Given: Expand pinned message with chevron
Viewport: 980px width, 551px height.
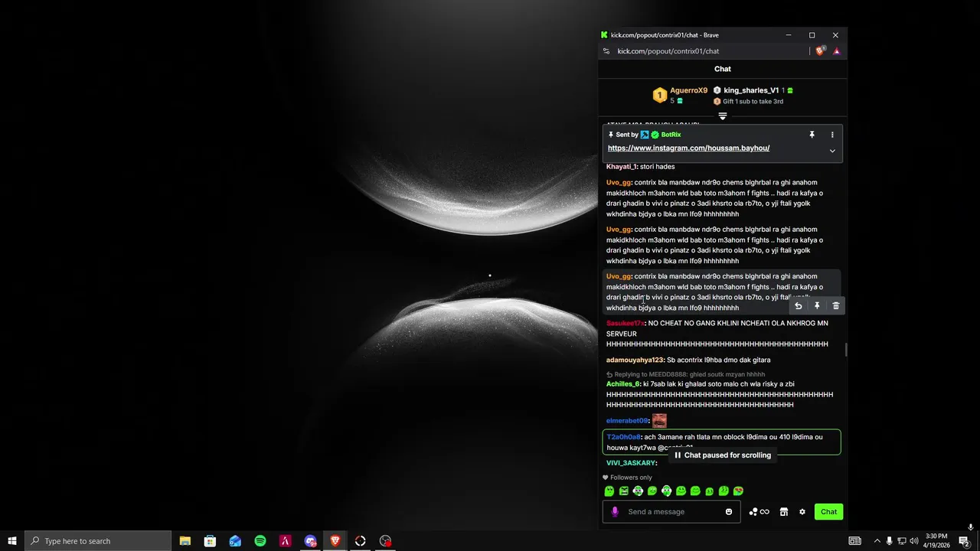Looking at the screenshot, I should click(832, 151).
